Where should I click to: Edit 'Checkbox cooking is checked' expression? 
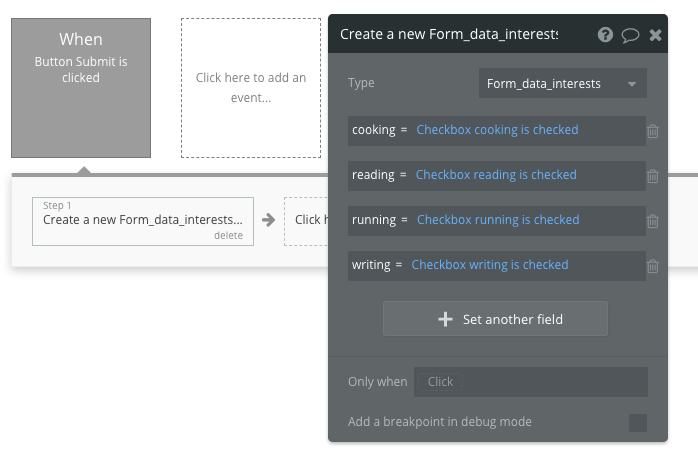pos(497,130)
